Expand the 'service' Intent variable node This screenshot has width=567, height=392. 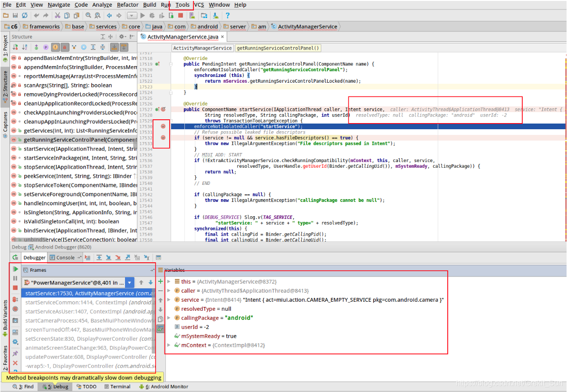169,299
